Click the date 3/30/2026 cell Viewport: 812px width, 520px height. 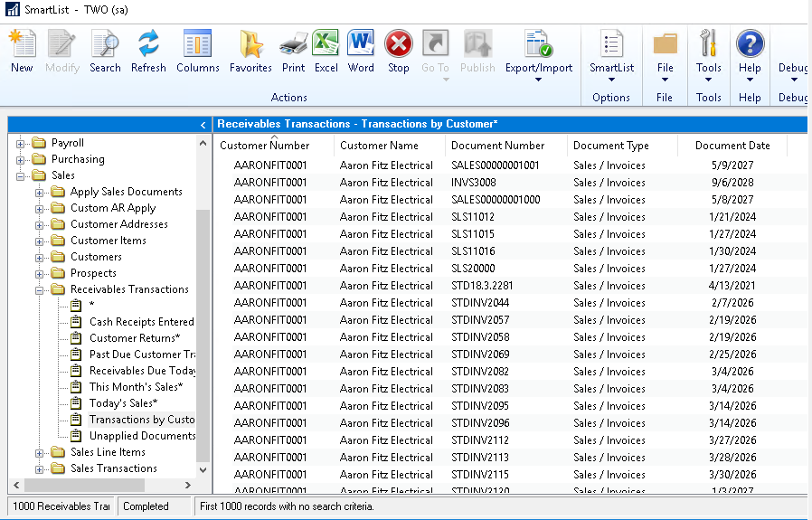732,475
